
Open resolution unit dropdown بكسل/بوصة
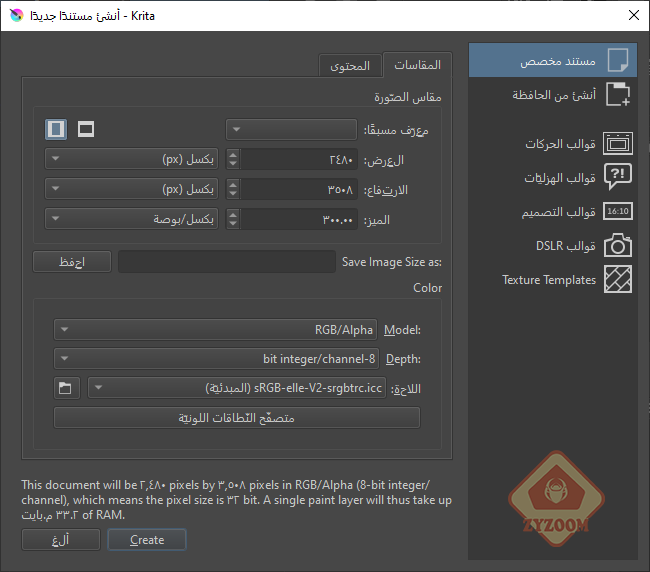[131, 219]
